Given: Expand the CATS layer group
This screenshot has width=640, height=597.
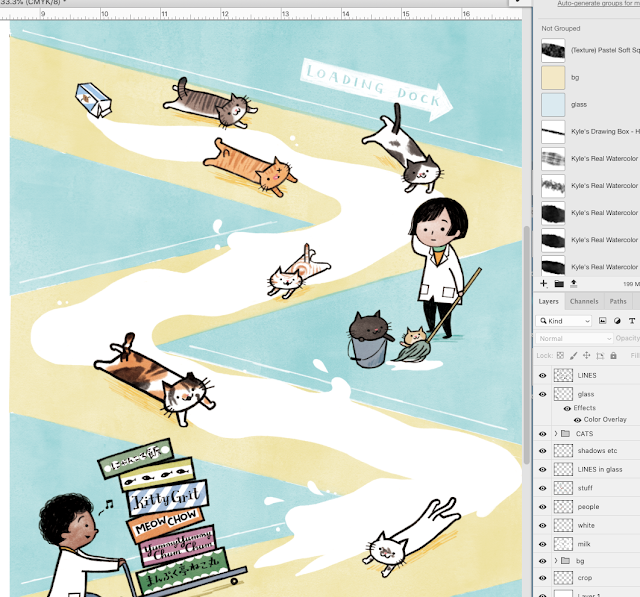Looking at the screenshot, I should pyautogui.click(x=556, y=433).
